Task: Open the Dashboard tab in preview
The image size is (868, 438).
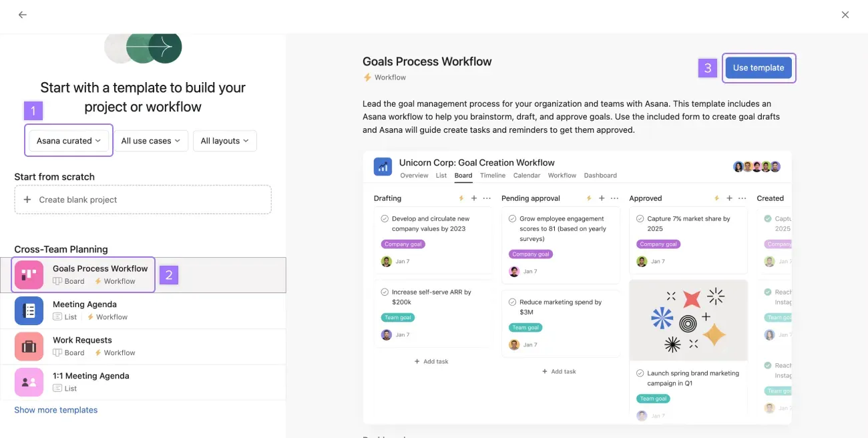Action: 600,176
